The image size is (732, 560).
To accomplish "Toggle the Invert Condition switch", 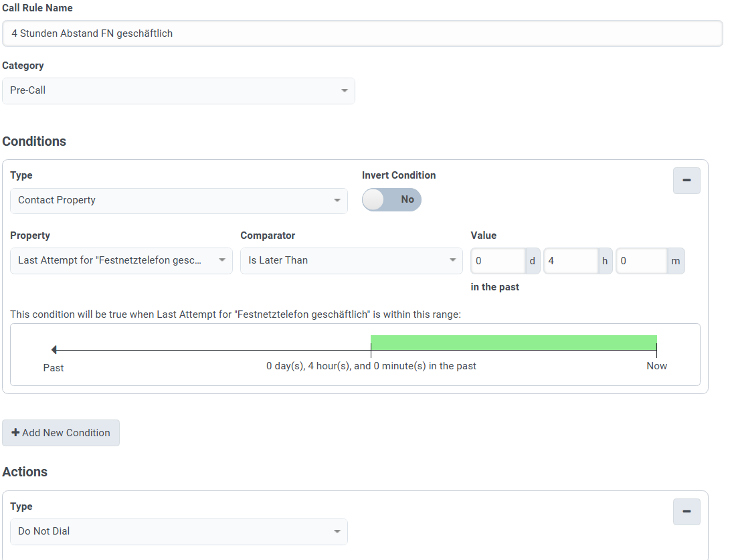I will (391, 199).
